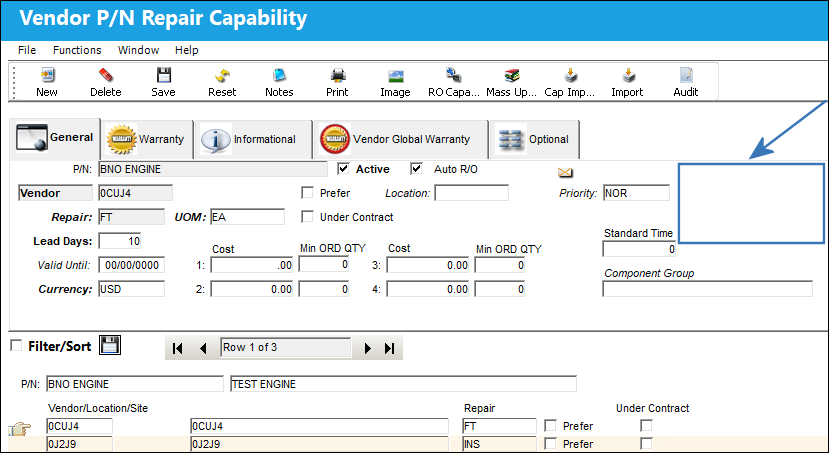829x453 pixels.
Task: Go to the next row arrow
Action: pos(367,348)
